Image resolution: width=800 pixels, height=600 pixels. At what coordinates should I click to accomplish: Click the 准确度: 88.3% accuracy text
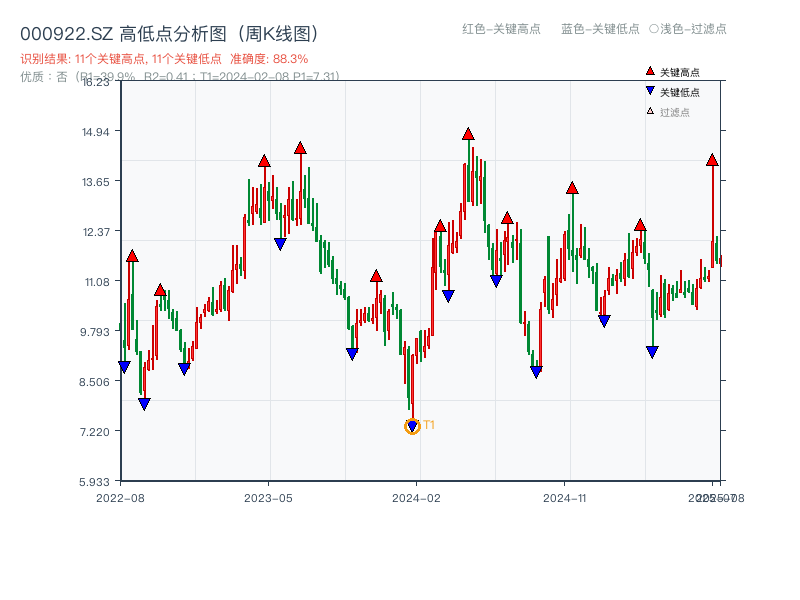[270, 59]
